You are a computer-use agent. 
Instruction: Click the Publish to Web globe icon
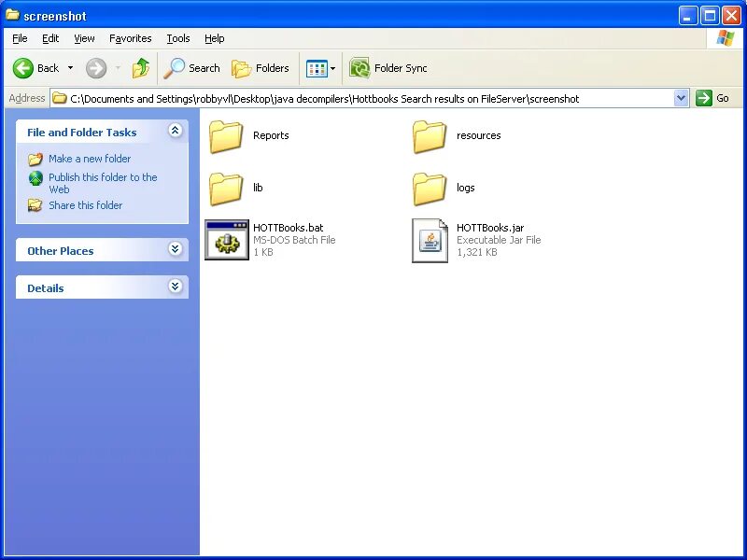coord(35,178)
